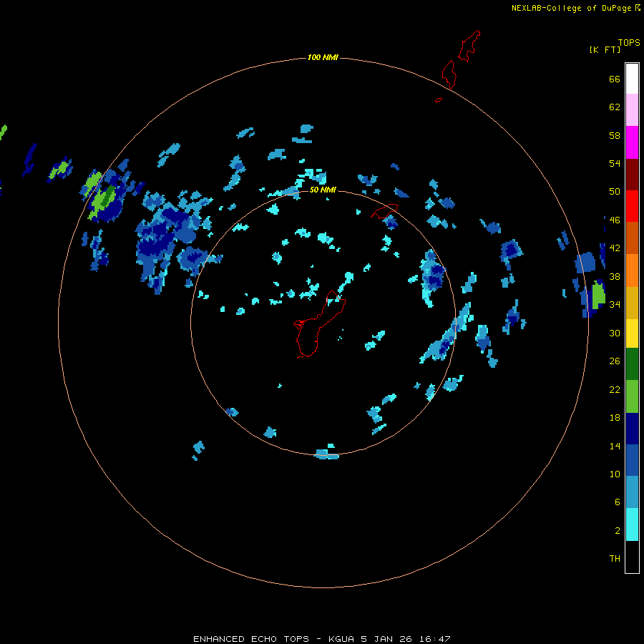Click the Enhanced Echo Tops KGUA caption
The width and height of the screenshot is (644, 644).
tap(322, 639)
